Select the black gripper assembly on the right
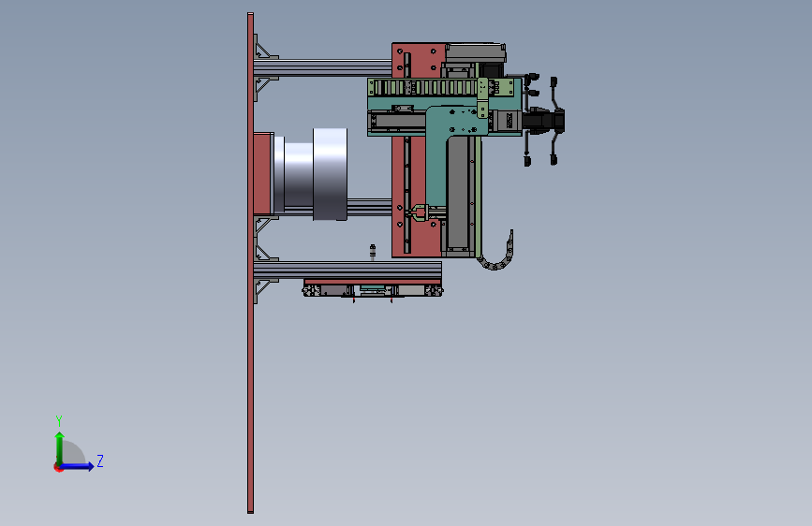Viewport: 812px width, 526px height. tap(542, 121)
